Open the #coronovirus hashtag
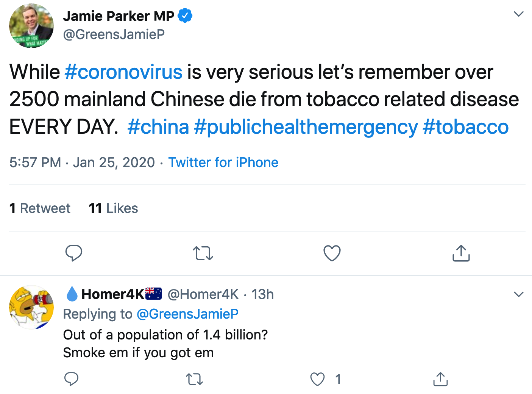 point(123,72)
